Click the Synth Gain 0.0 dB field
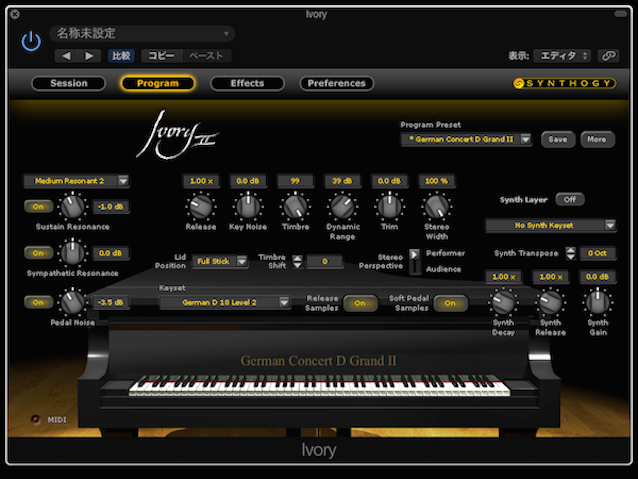The image size is (638, 479). [x=598, y=277]
